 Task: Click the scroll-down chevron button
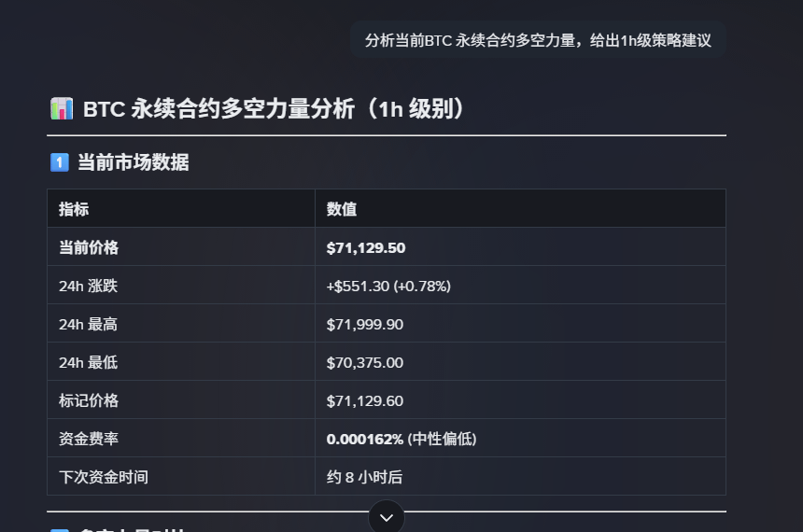387,517
